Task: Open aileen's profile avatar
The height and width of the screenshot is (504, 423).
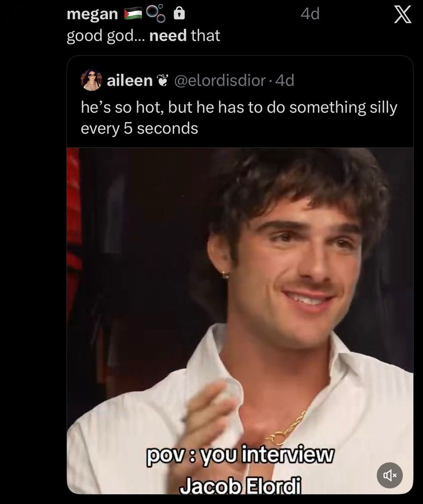Action: click(x=92, y=80)
